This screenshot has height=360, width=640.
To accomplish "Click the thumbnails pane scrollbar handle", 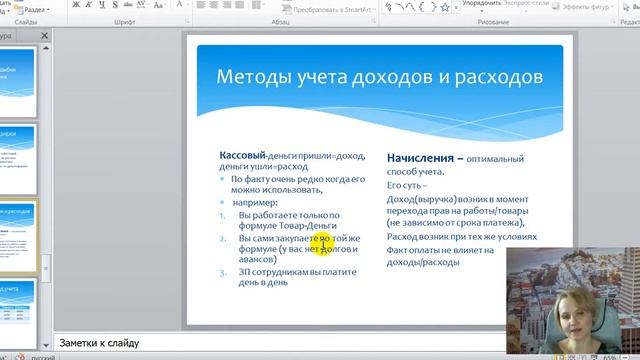I will click(x=46, y=268).
